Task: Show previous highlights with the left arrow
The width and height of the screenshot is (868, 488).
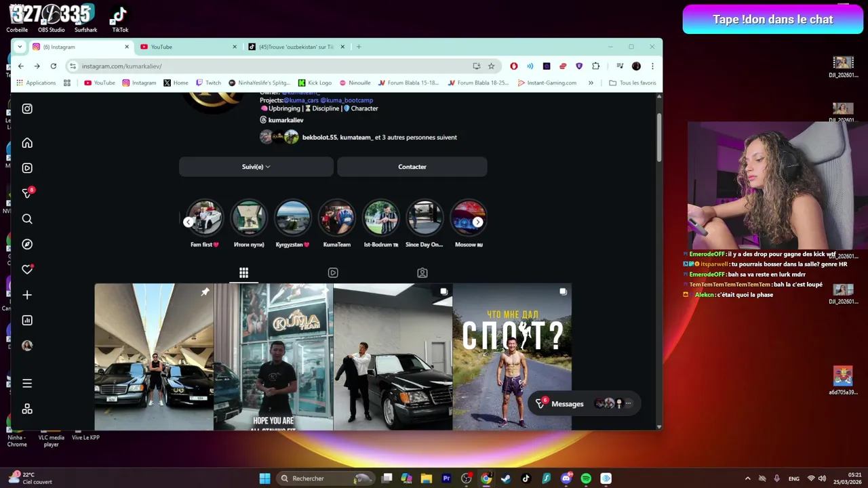Action: [x=188, y=222]
